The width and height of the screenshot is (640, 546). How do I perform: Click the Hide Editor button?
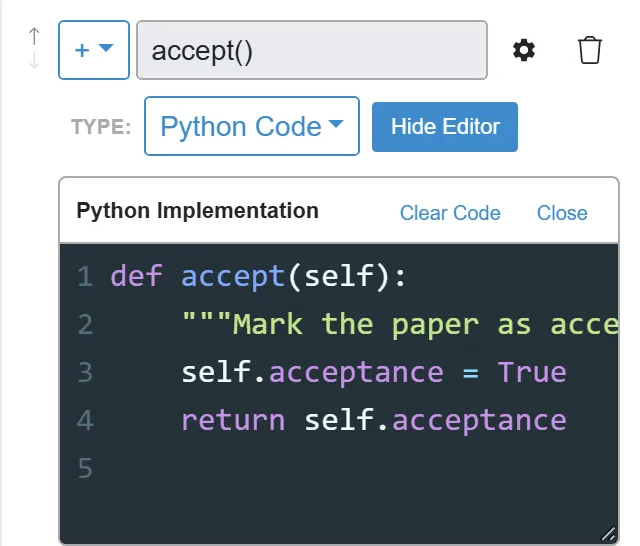pyautogui.click(x=445, y=127)
